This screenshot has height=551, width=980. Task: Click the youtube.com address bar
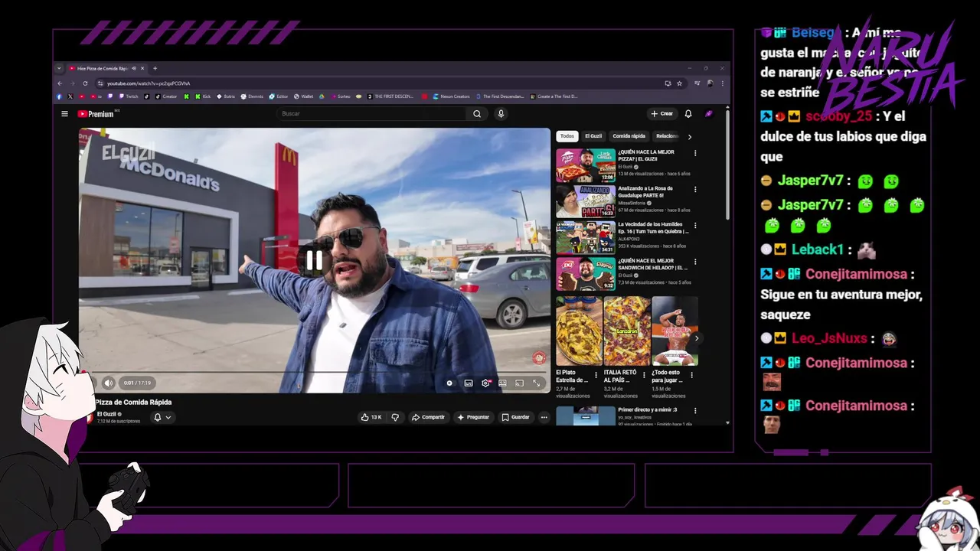coord(383,83)
